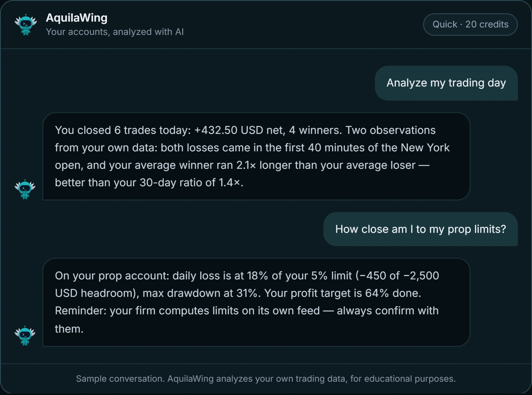Screen dimensions: 532x395
Task: Click the reply starting "On your prop account"
Action: [x=256, y=302]
